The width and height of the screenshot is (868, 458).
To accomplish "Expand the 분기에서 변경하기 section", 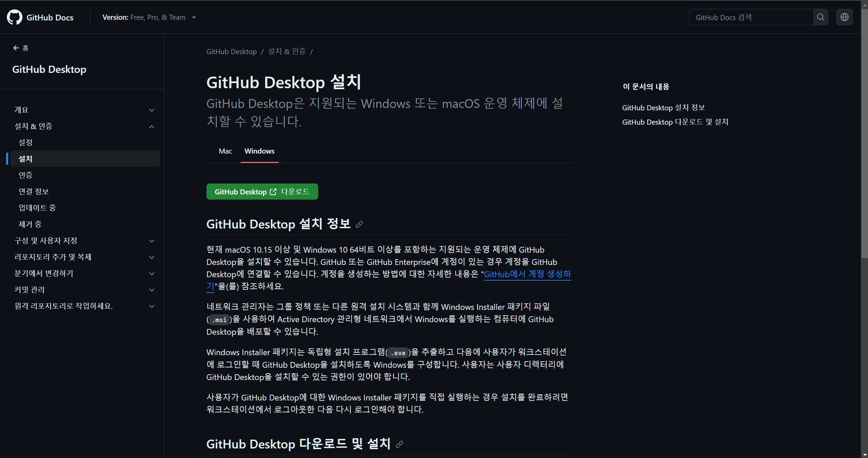I will [84, 273].
